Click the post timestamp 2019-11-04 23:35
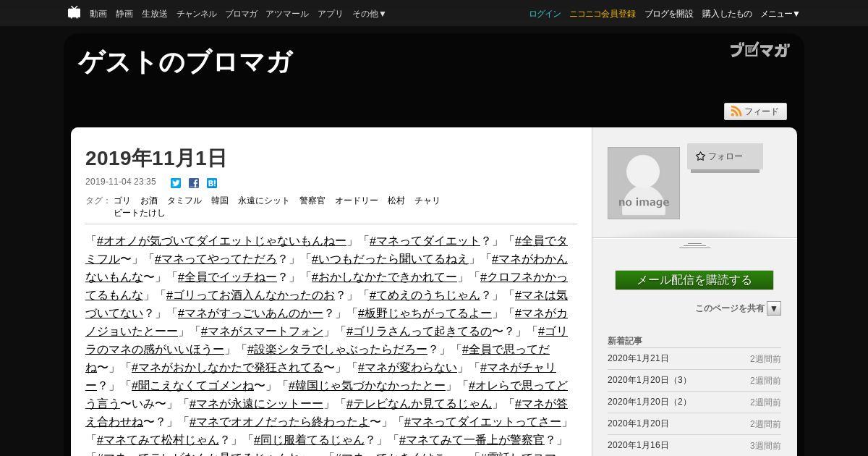Screen dimensions: 868x456 tap(121, 182)
